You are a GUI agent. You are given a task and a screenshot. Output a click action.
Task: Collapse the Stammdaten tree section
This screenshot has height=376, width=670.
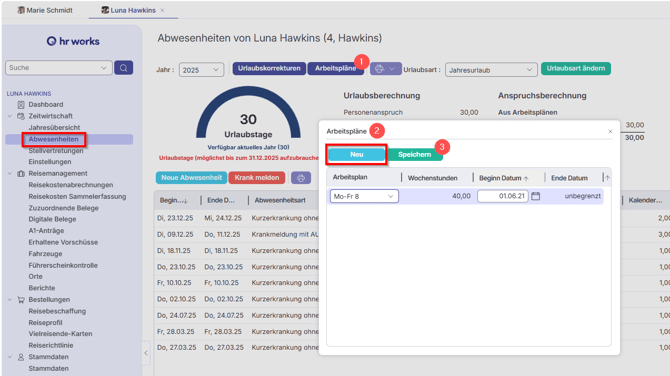pos(10,357)
